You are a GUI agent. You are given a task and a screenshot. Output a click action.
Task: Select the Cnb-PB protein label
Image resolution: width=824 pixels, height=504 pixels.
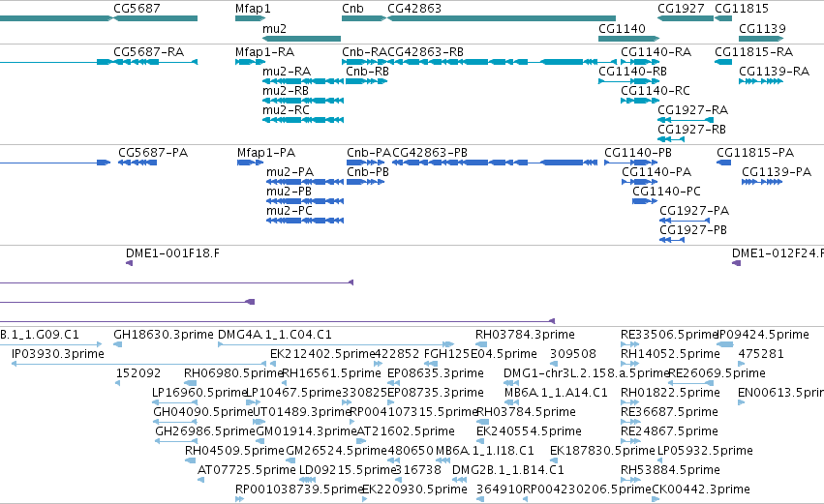coord(368,172)
